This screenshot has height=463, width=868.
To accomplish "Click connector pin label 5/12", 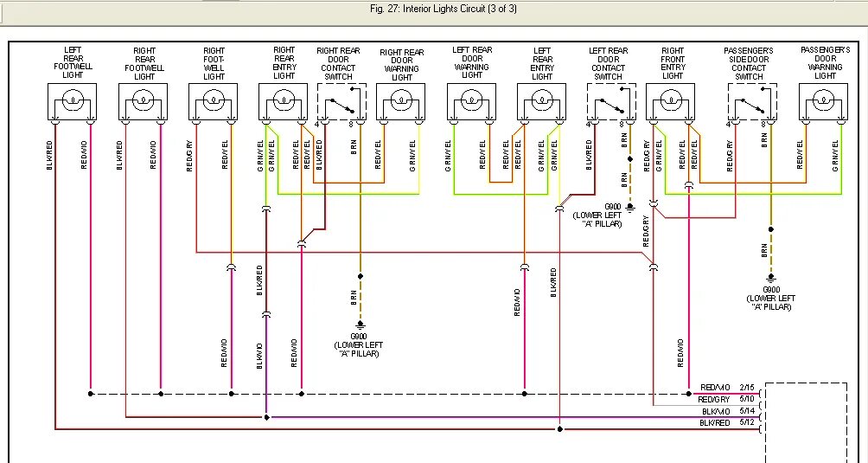I will 746,422.
